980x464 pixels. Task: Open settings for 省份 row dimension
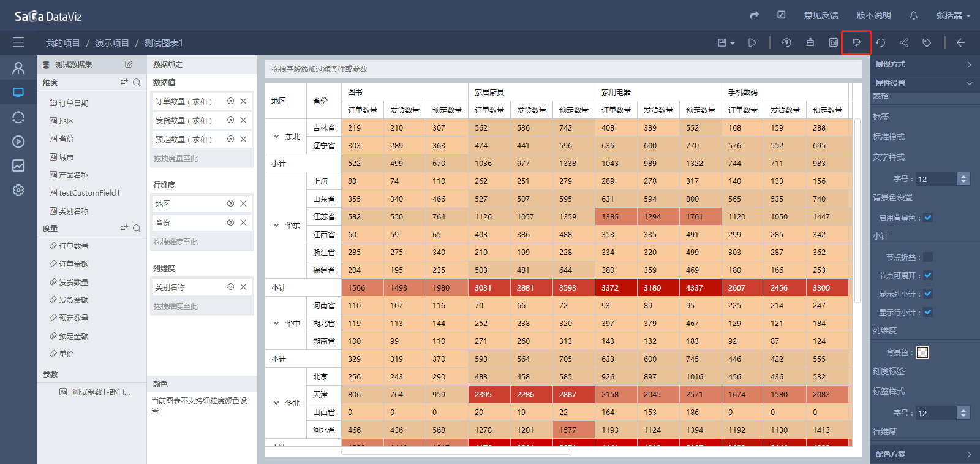pos(230,222)
